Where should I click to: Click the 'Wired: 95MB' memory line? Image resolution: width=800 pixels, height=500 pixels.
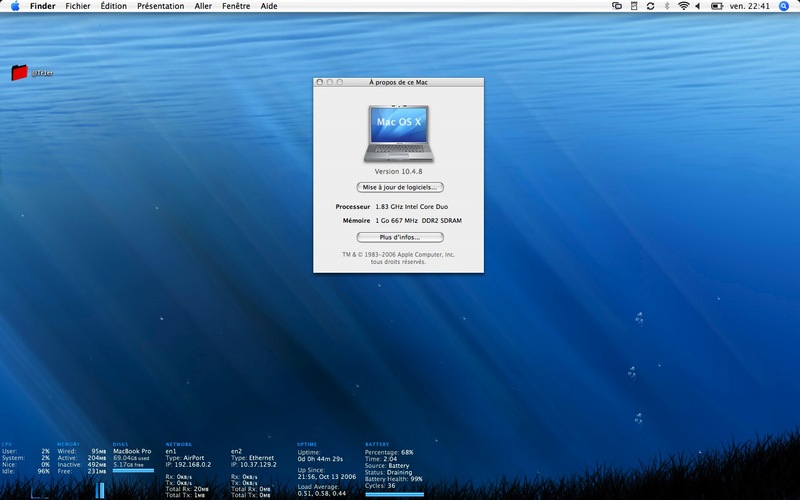[x=82, y=451]
